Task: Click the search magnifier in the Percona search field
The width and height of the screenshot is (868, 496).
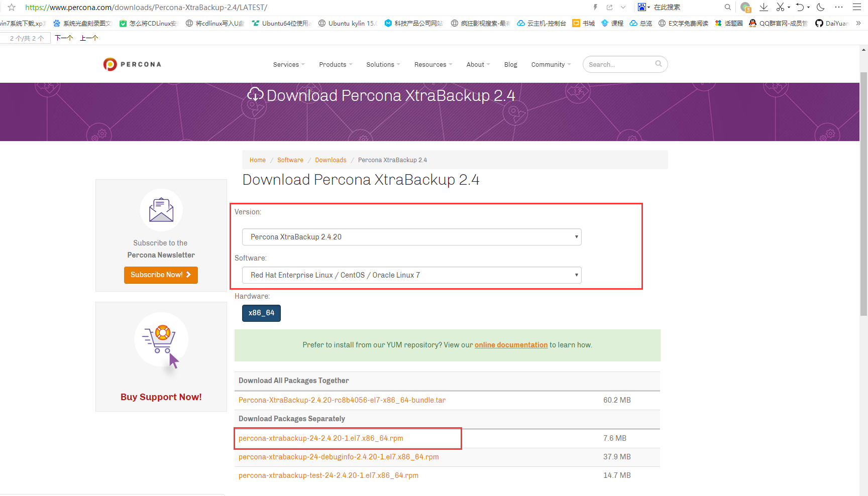Action: [x=659, y=64]
